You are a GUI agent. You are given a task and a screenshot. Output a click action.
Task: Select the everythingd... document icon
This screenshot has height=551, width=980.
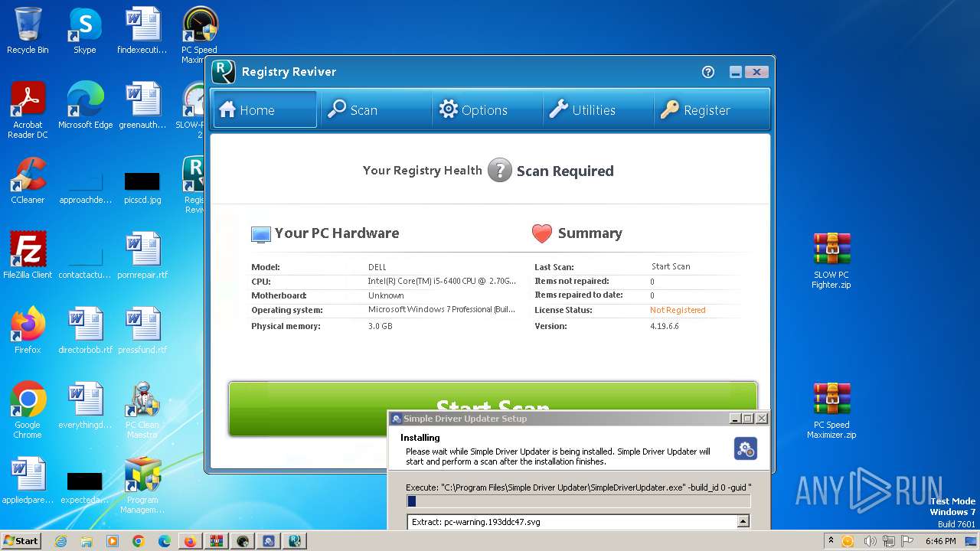tap(85, 406)
